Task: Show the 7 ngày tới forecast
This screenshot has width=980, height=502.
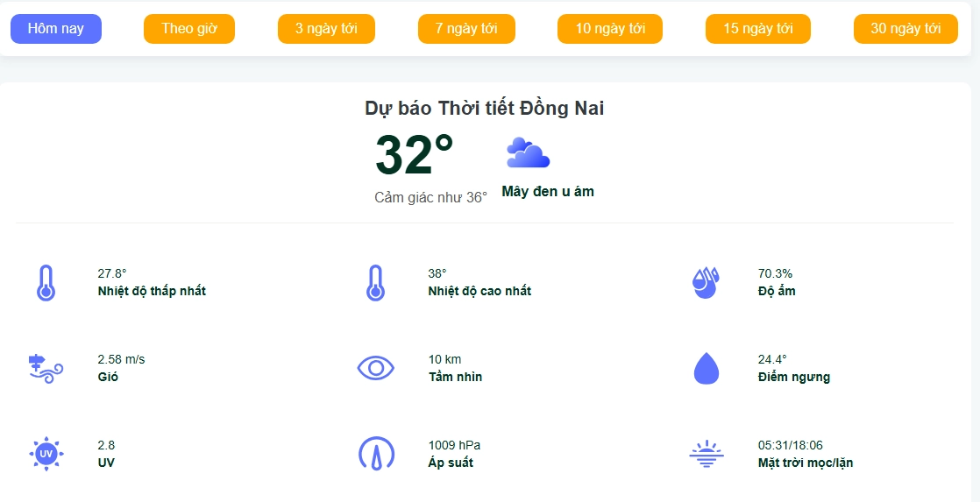Action: (466, 29)
